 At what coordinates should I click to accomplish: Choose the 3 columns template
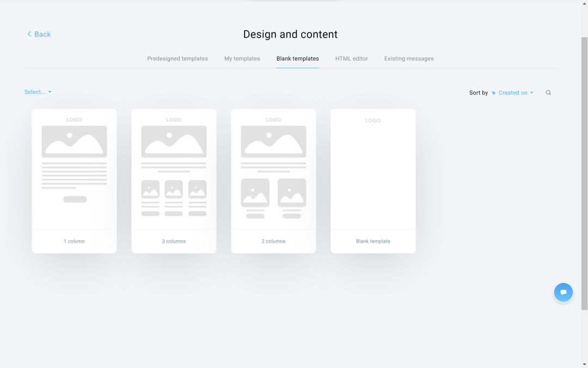click(x=174, y=181)
